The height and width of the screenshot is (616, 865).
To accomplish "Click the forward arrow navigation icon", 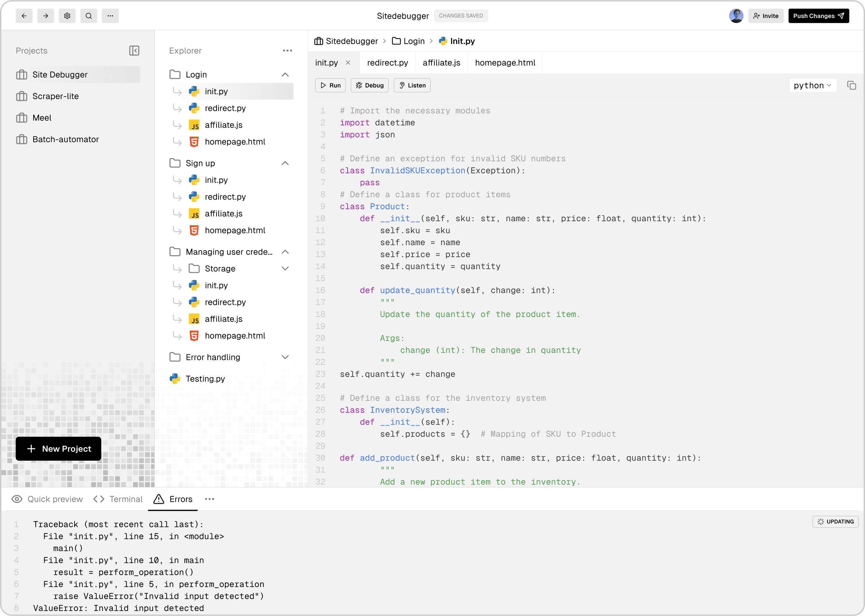I will (46, 16).
